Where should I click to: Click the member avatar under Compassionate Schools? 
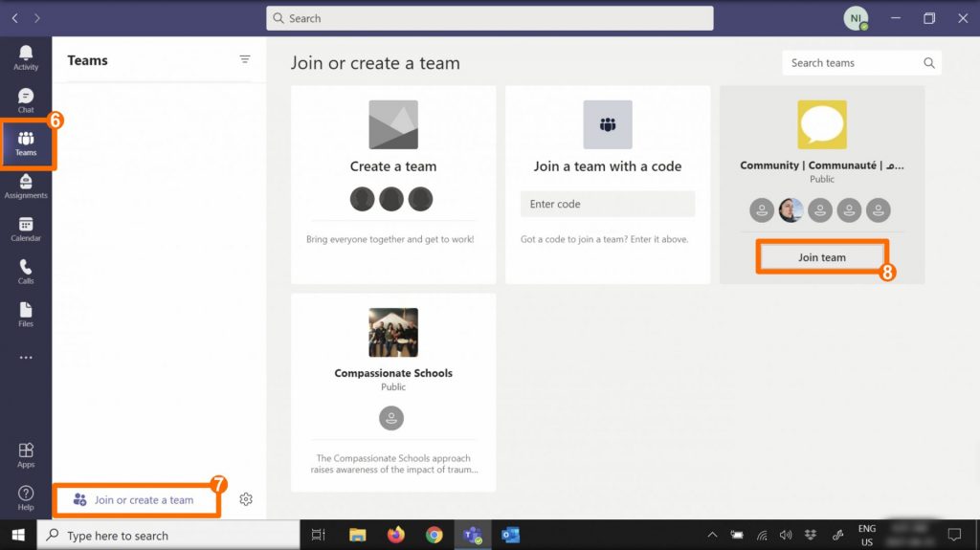coord(391,418)
